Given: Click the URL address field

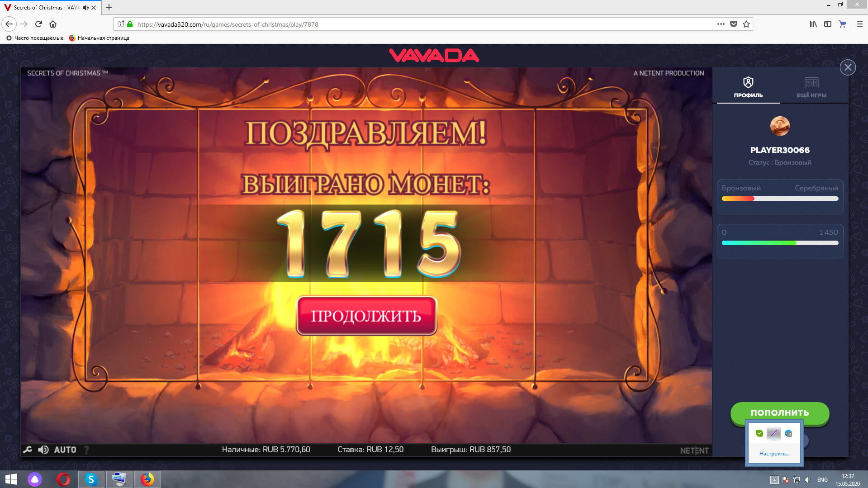Looking at the screenshot, I should pyautogui.click(x=421, y=24).
